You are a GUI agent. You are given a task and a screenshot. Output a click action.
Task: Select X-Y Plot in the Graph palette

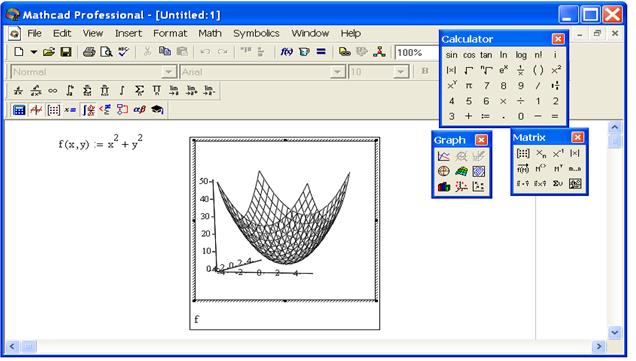click(444, 156)
